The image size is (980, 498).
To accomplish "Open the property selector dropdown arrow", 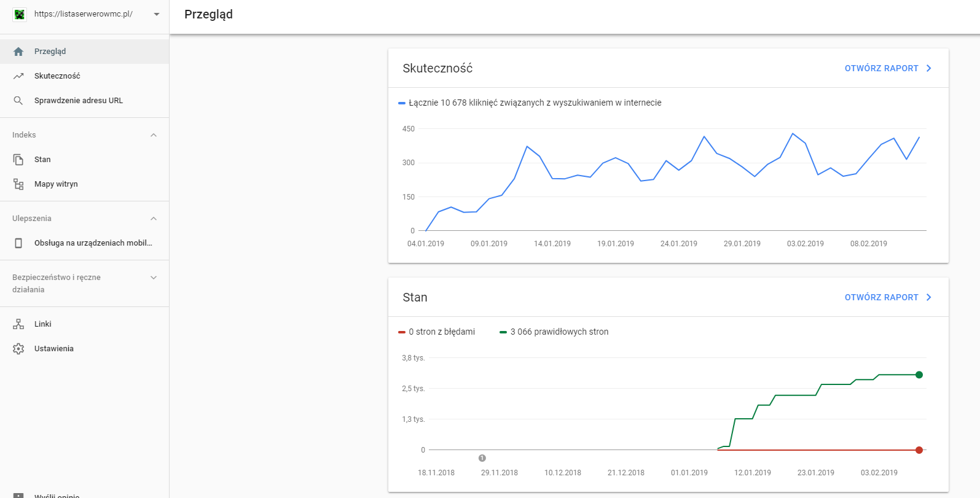I will [x=157, y=14].
